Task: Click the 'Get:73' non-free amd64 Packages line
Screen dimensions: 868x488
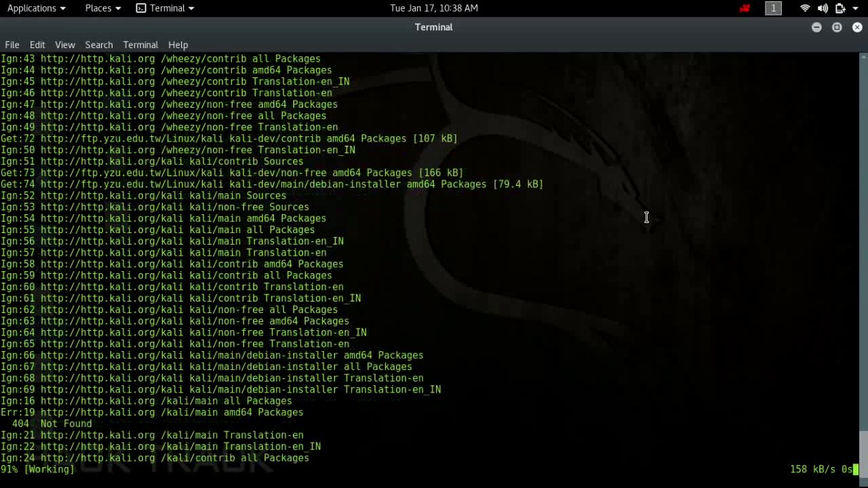Action: 232,173
